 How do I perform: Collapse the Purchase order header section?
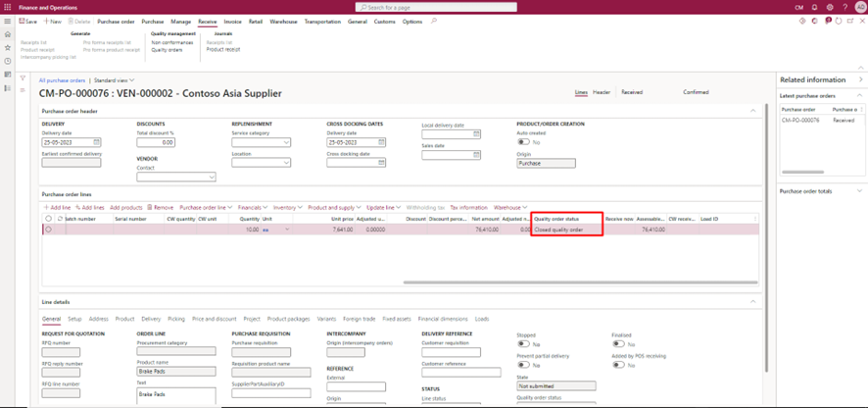[x=752, y=112]
